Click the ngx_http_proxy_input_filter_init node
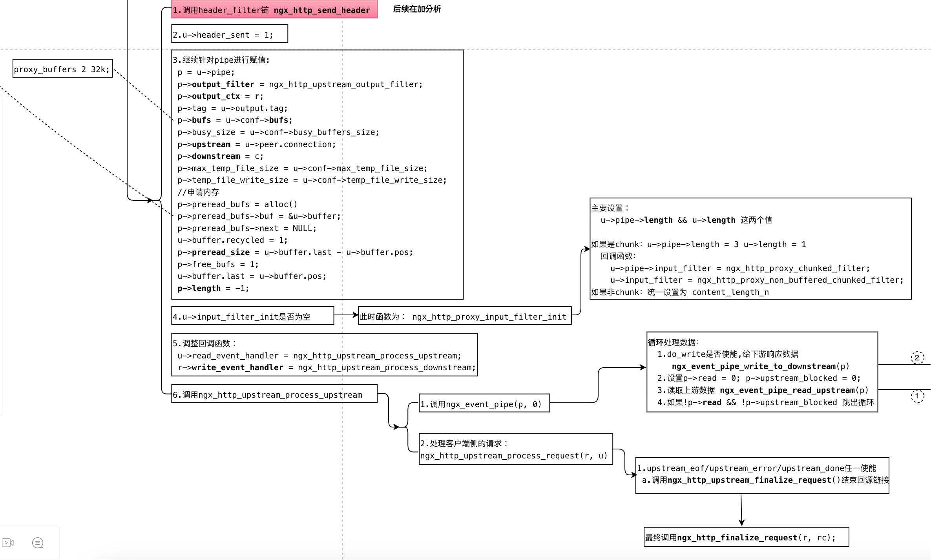 click(464, 316)
